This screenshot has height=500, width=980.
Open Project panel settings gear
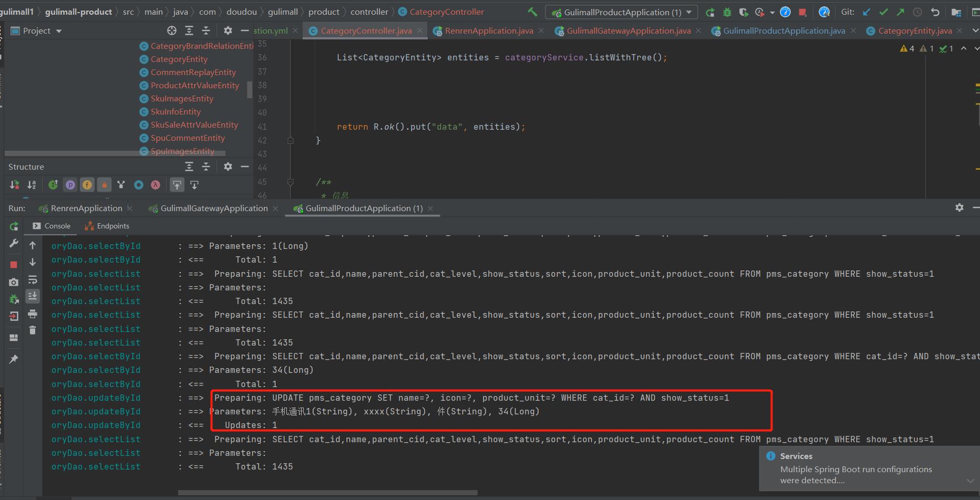228,31
